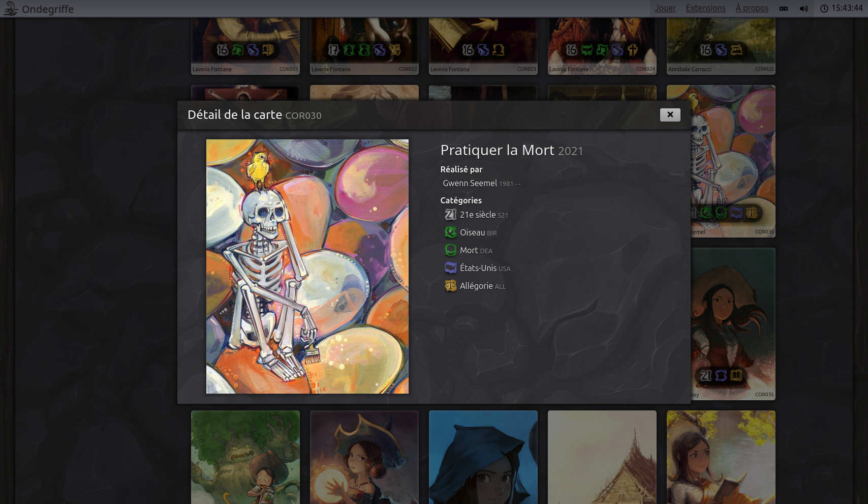Click the Allégorie scales category icon
The width and height of the screenshot is (868, 504).
point(450,286)
